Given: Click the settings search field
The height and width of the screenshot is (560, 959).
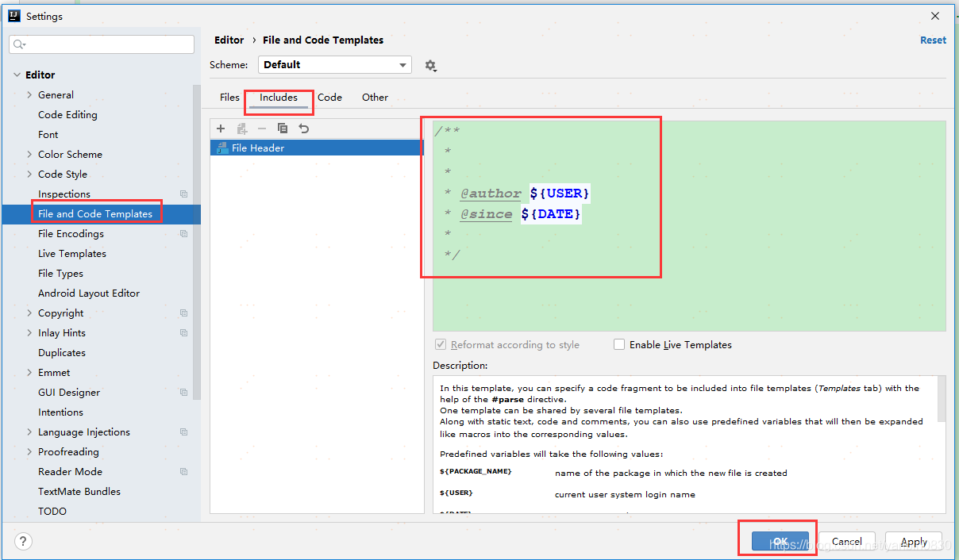Looking at the screenshot, I should (101, 44).
